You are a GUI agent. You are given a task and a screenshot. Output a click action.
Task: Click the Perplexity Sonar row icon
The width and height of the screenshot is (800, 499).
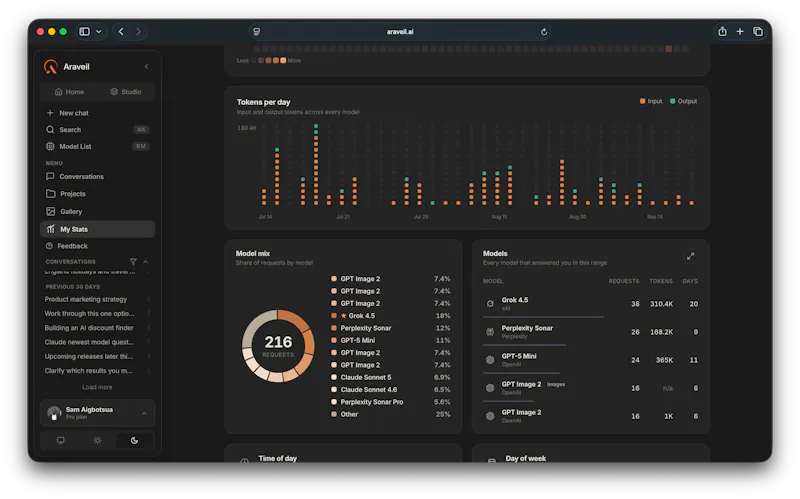[x=490, y=332]
